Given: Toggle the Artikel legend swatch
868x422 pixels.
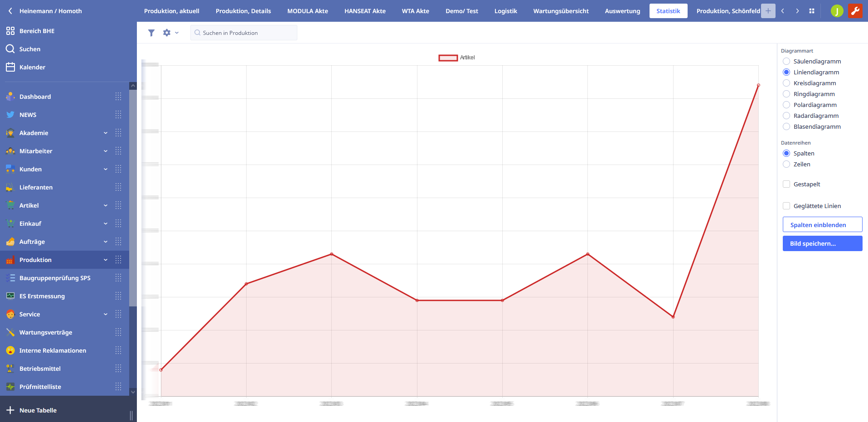Looking at the screenshot, I should pyautogui.click(x=448, y=58).
